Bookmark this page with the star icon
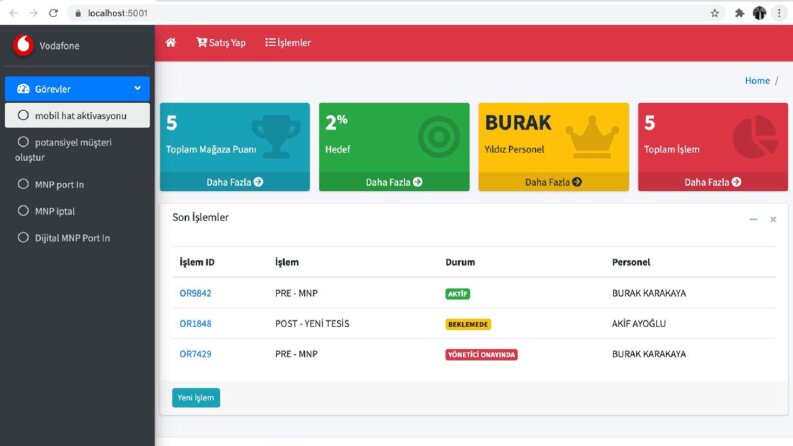 tap(715, 13)
